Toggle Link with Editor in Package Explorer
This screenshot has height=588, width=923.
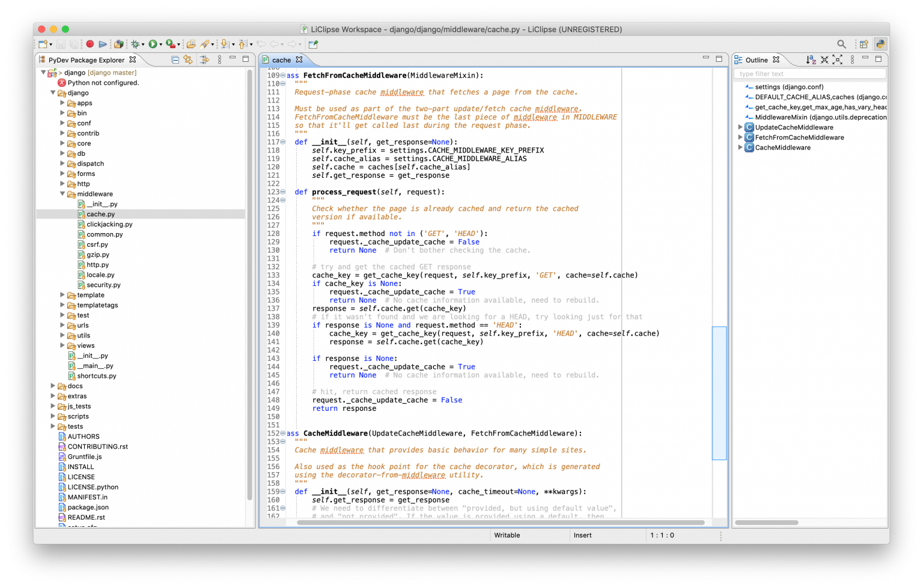(189, 59)
